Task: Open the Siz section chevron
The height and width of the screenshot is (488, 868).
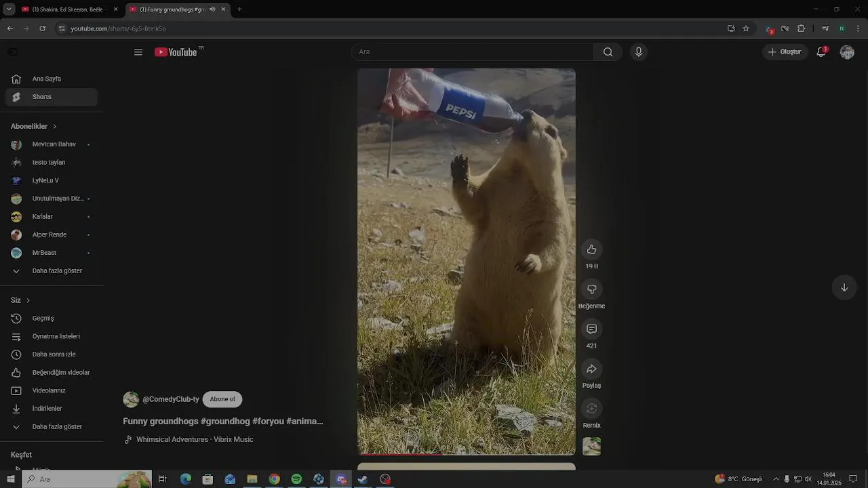Action: point(28,300)
